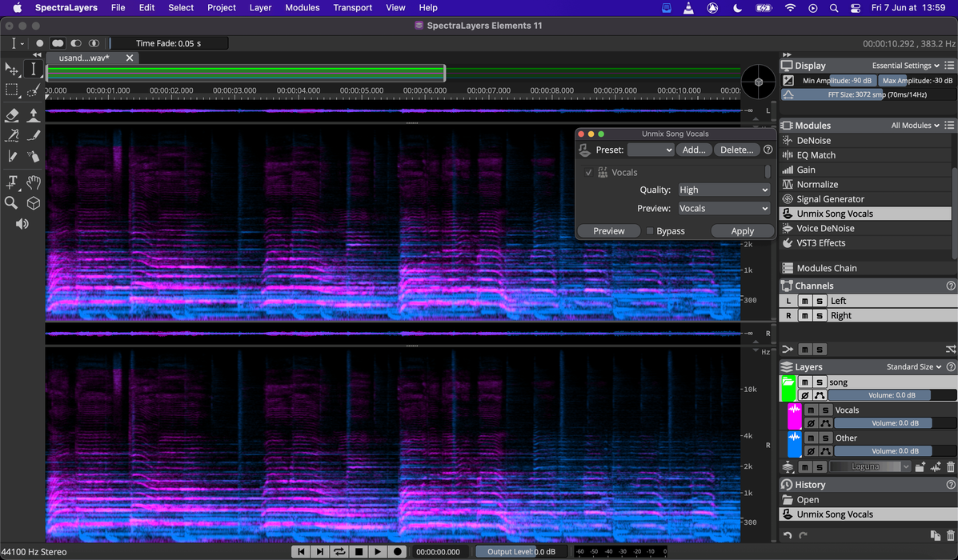This screenshot has height=560, width=958.
Task: Open the Transport menu
Action: click(352, 8)
